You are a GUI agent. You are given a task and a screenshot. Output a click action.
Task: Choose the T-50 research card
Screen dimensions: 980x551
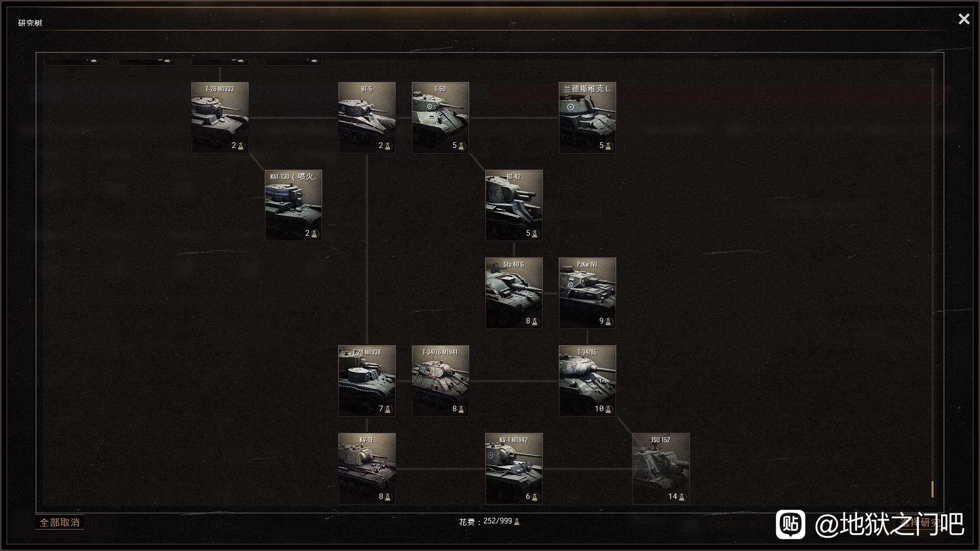tap(440, 118)
